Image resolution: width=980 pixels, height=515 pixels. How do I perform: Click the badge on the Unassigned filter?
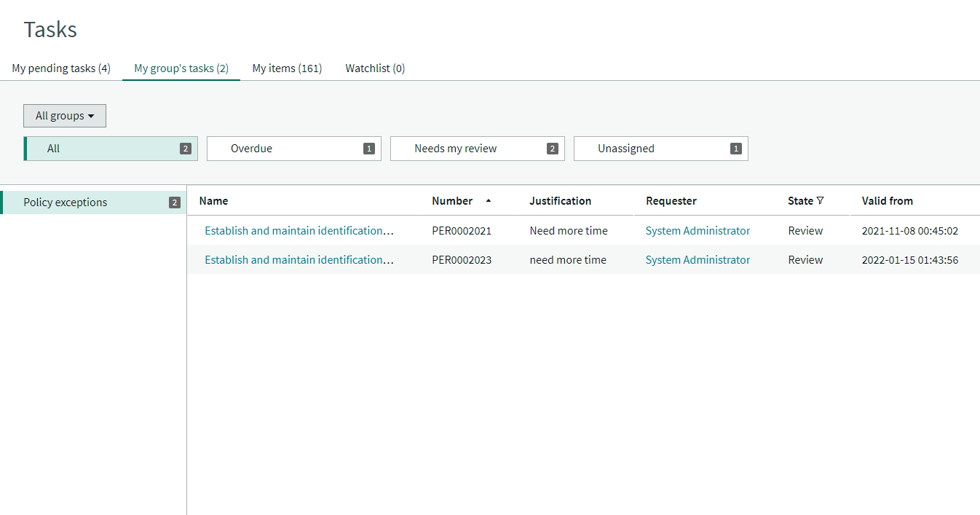(x=736, y=148)
